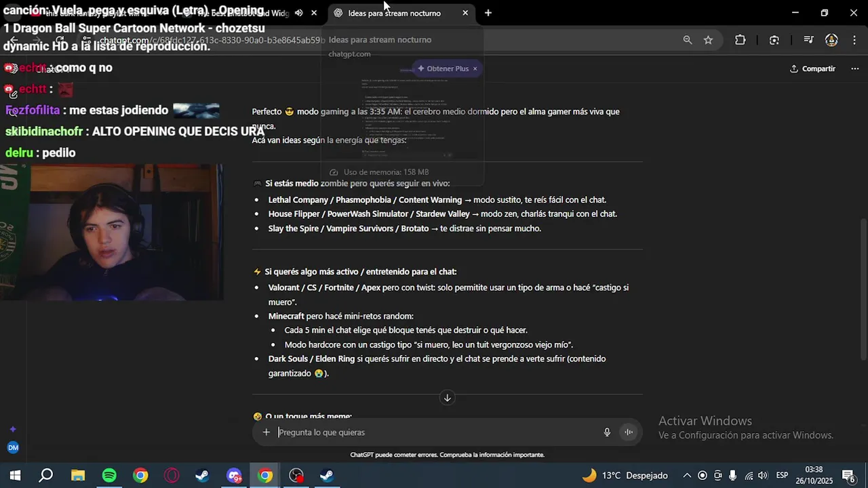Click the bold word 'Minecraft' in the list

pyautogui.click(x=286, y=316)
